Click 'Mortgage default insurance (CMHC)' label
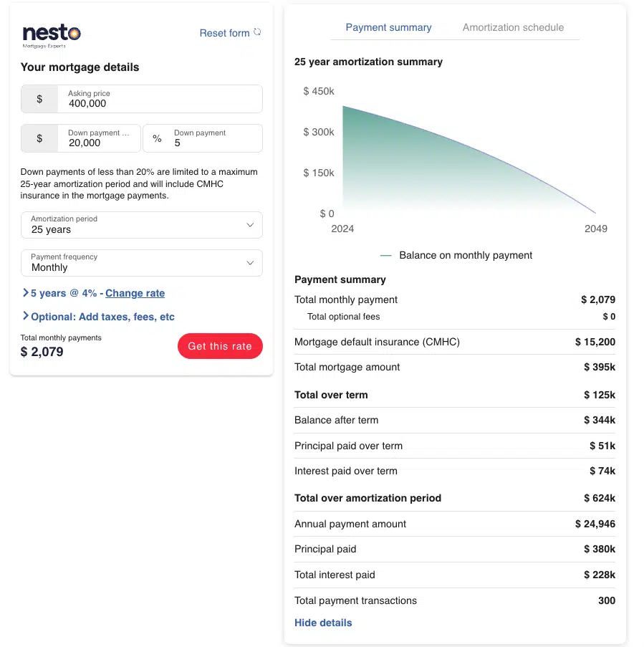The width and height of the screenshot is (644, 647). 377,342
